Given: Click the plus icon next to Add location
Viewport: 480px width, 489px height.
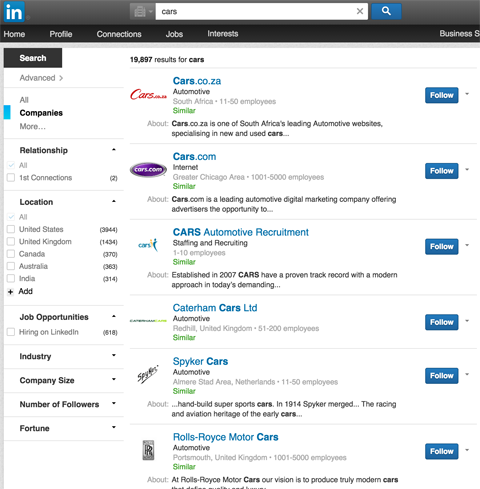Looking at the screenshot, I should point(10,292).
